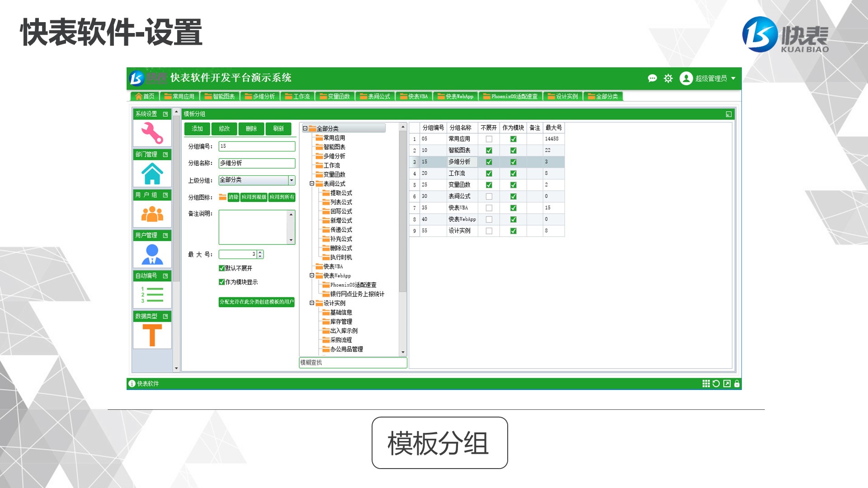Click the 清除 icon button

click(x=233, y=197)
